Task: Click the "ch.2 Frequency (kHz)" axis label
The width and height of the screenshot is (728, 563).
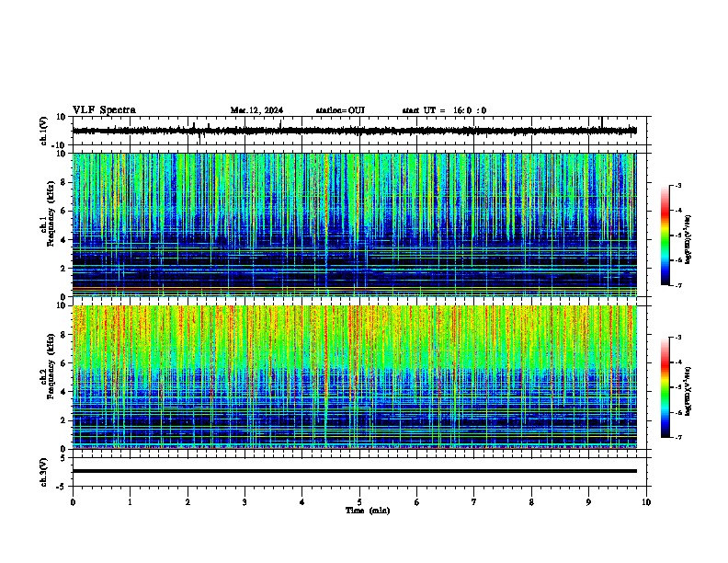Action: pos(47,366)
